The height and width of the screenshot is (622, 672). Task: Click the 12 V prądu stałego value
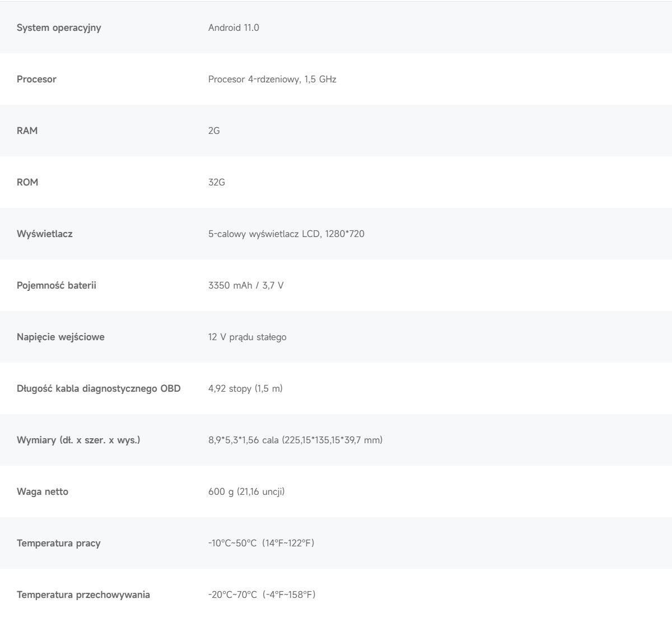click(x=248, y=337)
